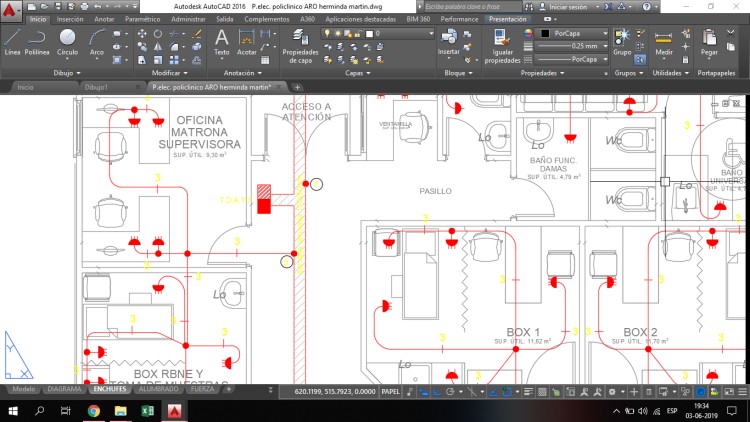Toggle the layer freeze sun icon
750x422 pixels.
click(x=338, y=33)
